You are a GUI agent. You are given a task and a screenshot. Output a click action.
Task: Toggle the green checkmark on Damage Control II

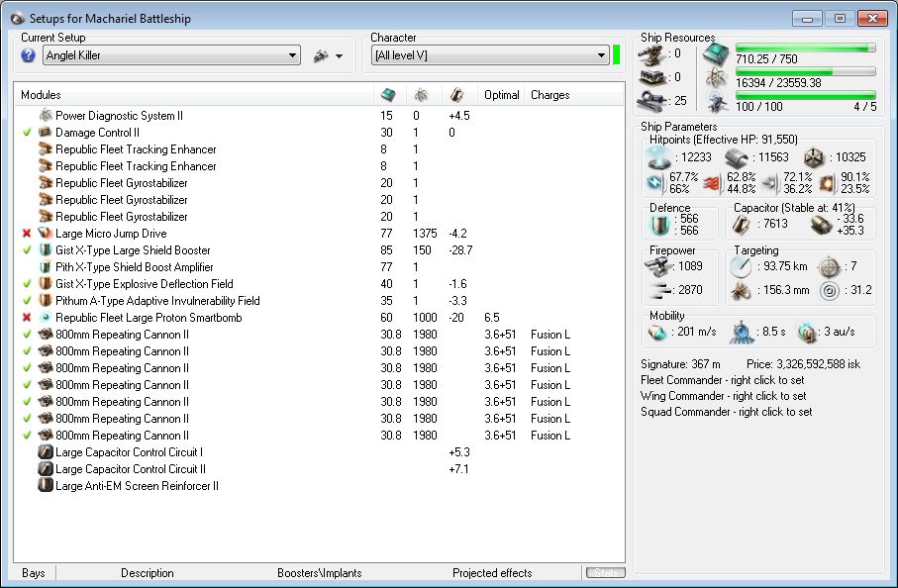(27, 133)
